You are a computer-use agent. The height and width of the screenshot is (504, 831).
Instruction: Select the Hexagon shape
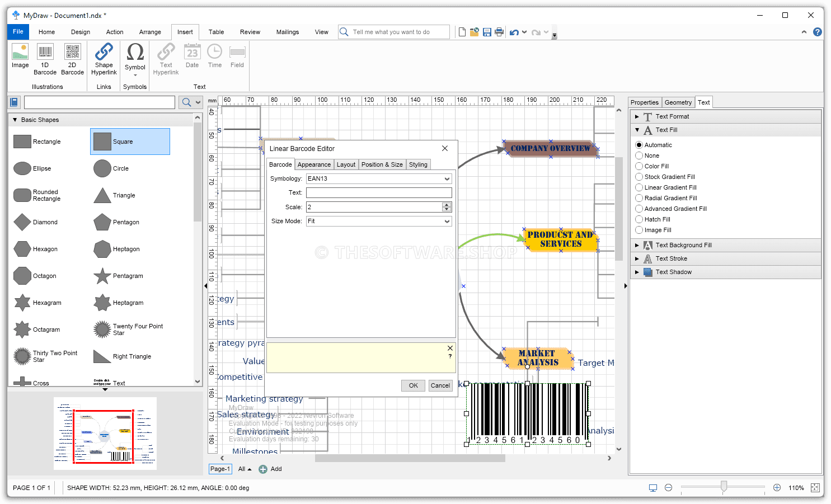pos(36,249)
